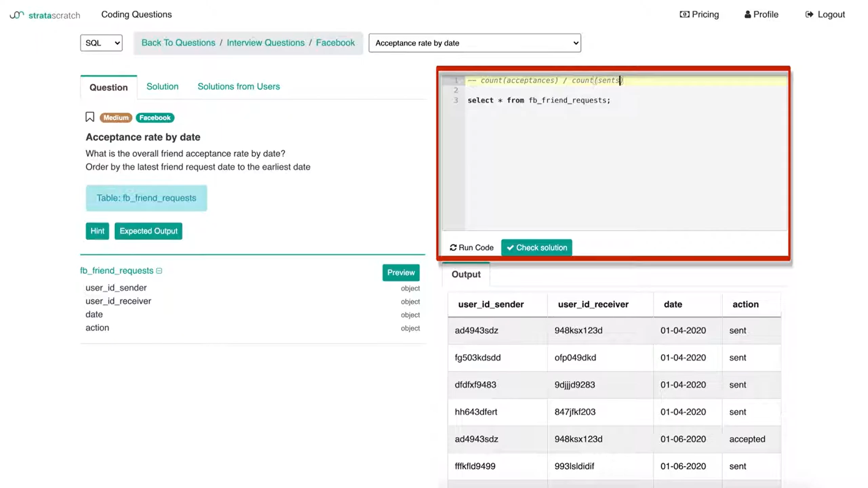
Task: Click the StrataScratch logo icon
Action: 17,15
